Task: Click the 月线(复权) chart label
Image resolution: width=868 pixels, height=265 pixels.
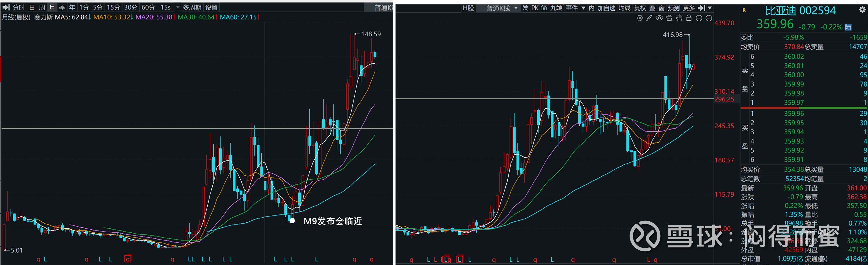Action: click(16, 17)
